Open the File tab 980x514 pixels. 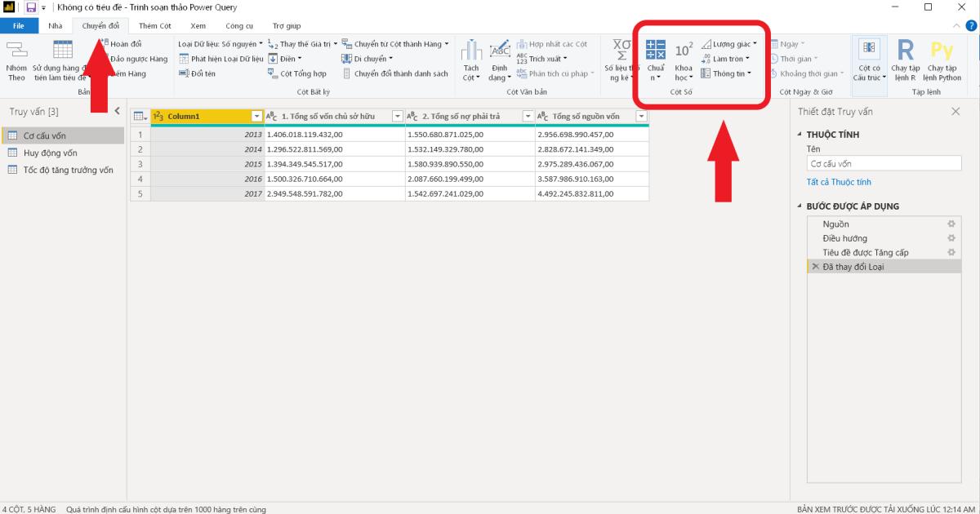[19, 26]
